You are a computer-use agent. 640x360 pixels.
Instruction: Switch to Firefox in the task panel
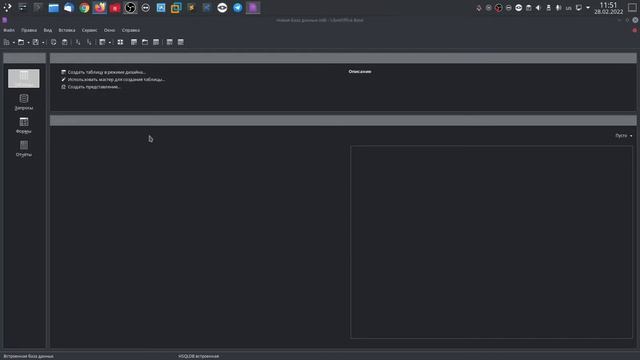coord(100,8)
